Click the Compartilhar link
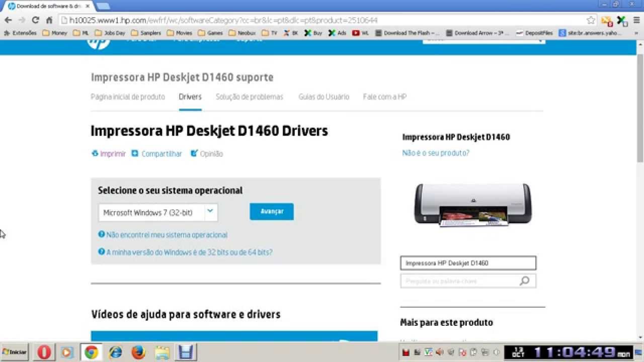The height and width of the screenshot is (362, 644). (x=157, y=154)
